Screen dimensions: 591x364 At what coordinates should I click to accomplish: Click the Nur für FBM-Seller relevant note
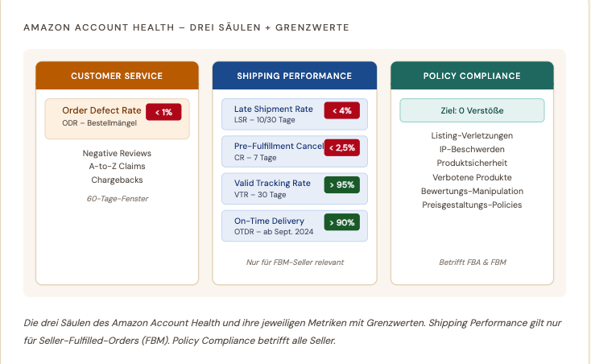click(x=295, y=263)
